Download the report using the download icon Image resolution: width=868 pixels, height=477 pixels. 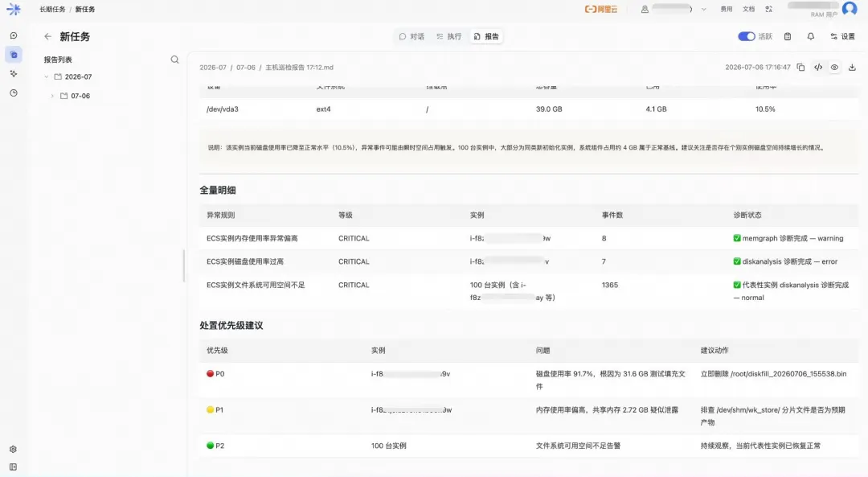click(852, 67)
